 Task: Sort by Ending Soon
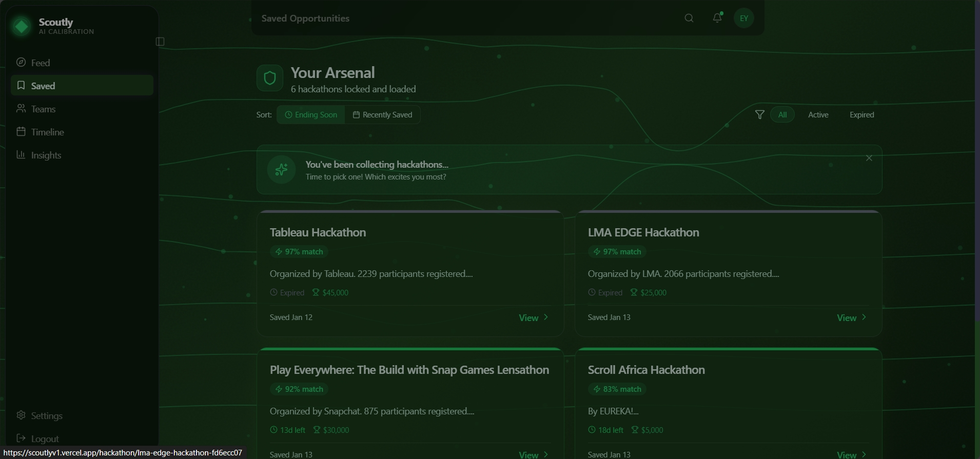click(311, 115)
